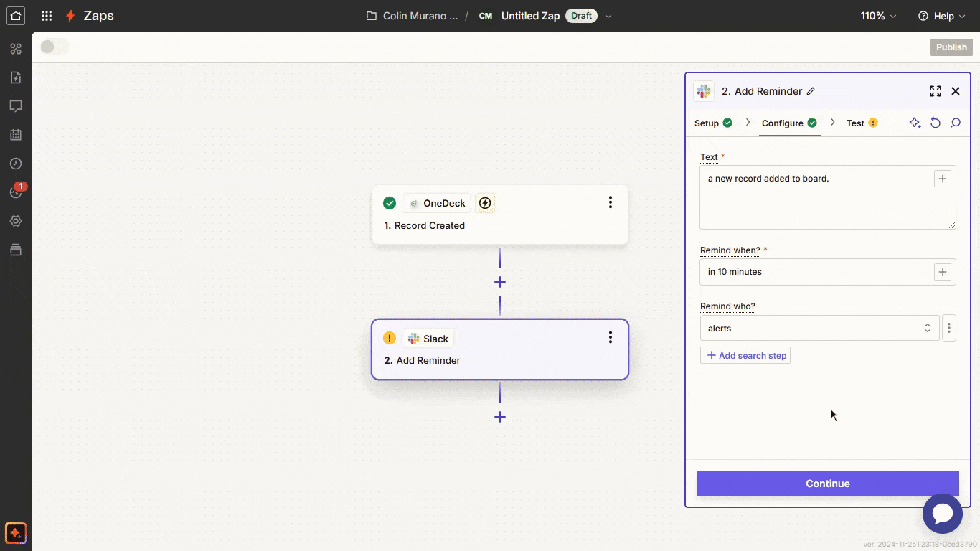The width and height of the screenshot is (980, 551).
Task: Click the plus icon in the Text field
Action: (943, 179)
